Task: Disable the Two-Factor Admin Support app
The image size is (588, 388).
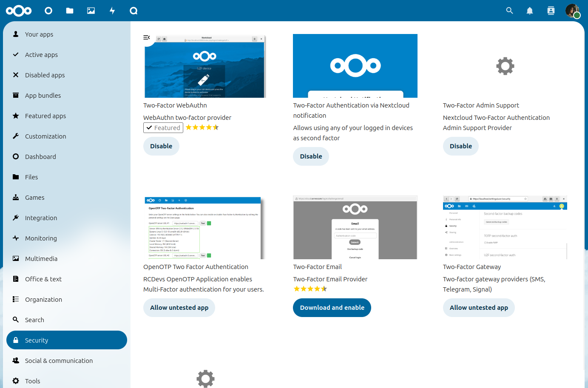Action: point(460,146)
